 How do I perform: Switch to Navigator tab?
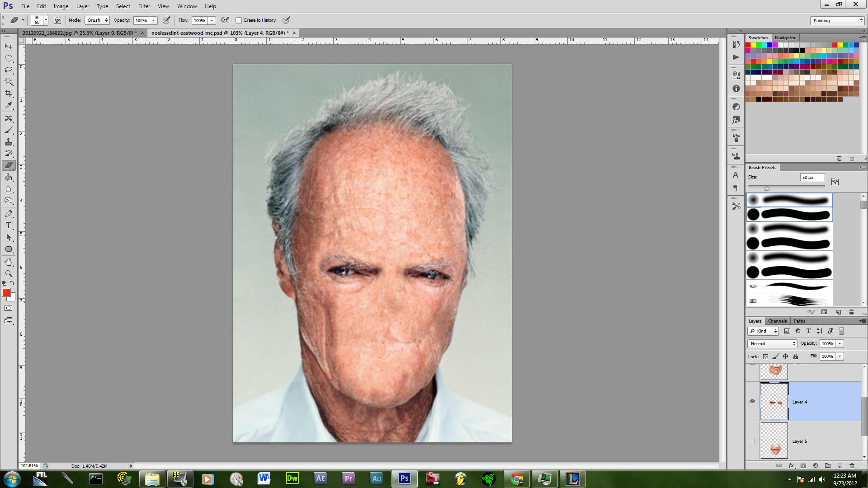[x=785, y=38]
